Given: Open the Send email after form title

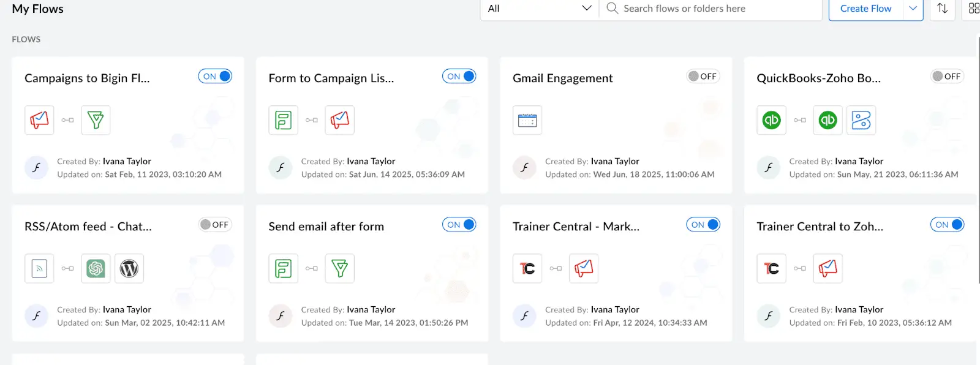Looking at the screenshot, I should click(x=326, y=227).
